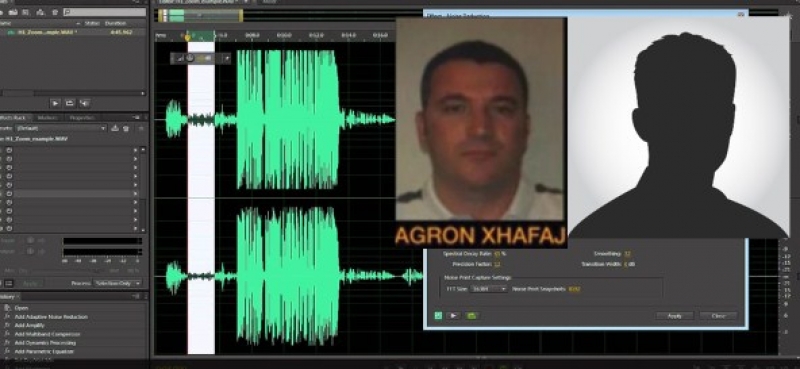Click the loop playback icon in Files panel

[70, 103]
